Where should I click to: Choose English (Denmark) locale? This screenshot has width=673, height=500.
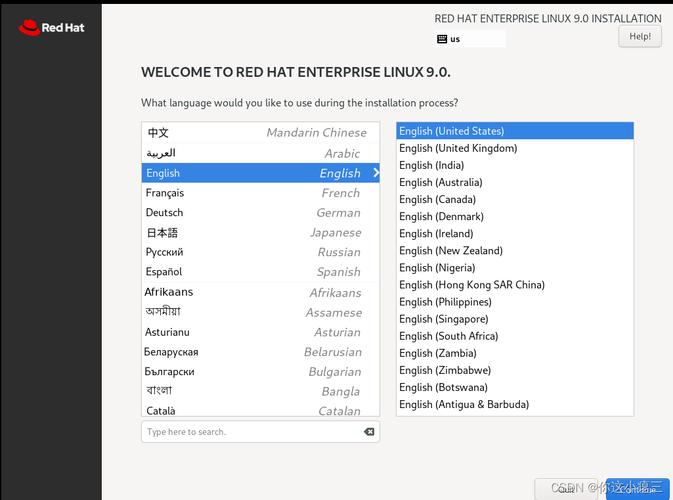[x=515, y=216]
